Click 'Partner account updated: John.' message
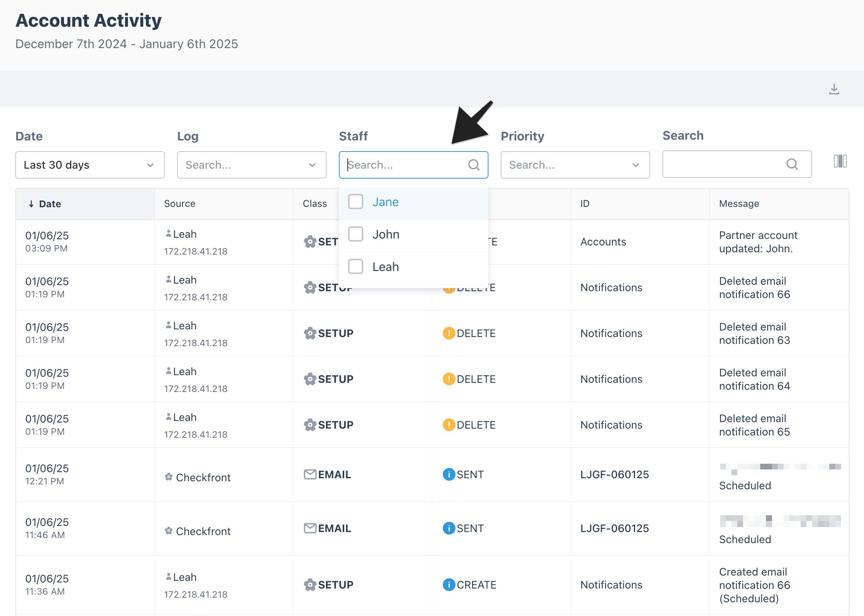 [759, 242]
